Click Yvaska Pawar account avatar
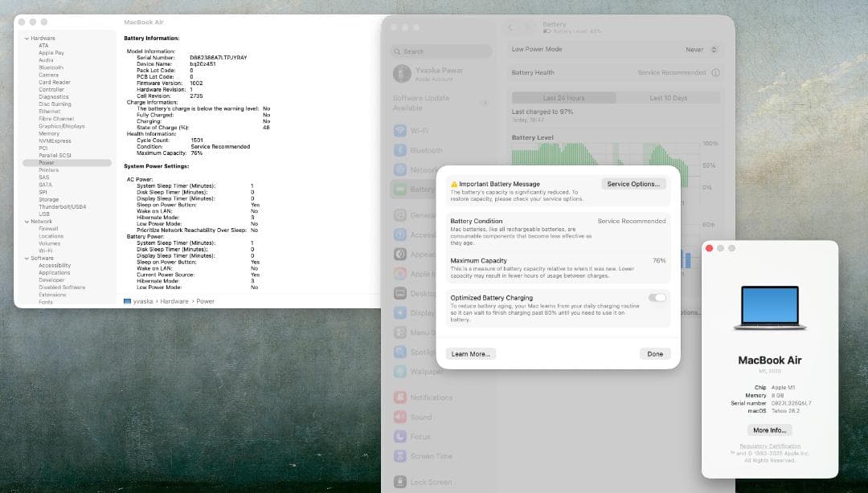This screenshot has height=493, width=868. tap(402, 74)
